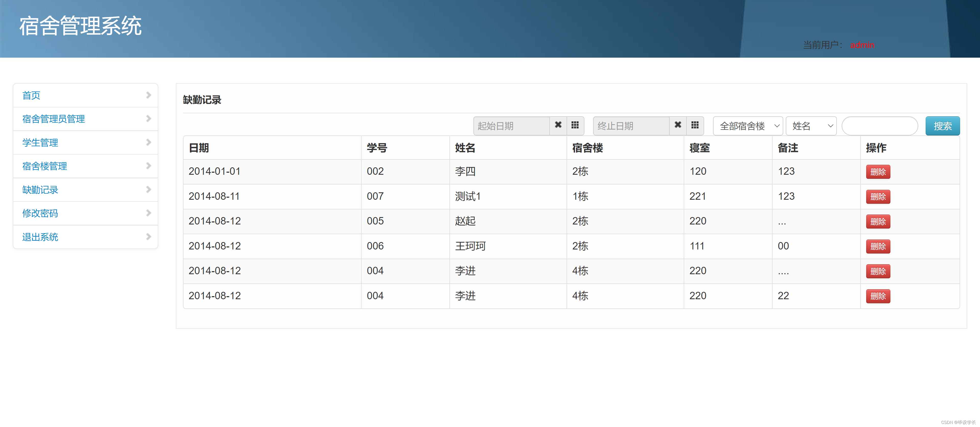The image size is (980, 427).
Task: Open the 姓名 search type dropdown
Action: [x=811, y=126]
